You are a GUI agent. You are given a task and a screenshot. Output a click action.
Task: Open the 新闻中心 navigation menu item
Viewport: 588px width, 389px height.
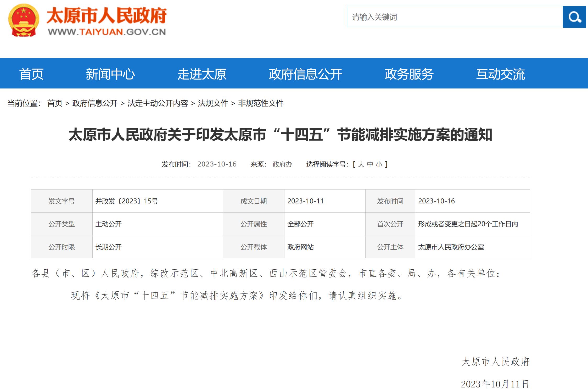point(110,74)
